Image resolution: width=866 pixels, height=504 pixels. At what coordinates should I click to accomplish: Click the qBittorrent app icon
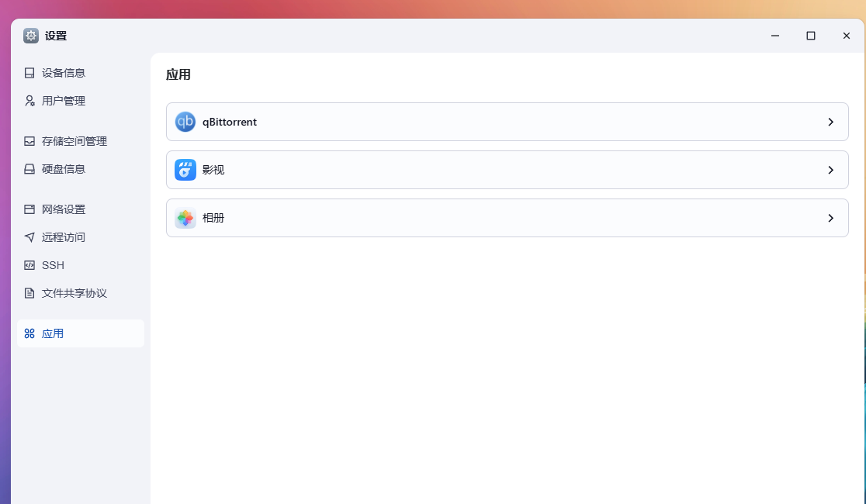(x=185, y=122)
